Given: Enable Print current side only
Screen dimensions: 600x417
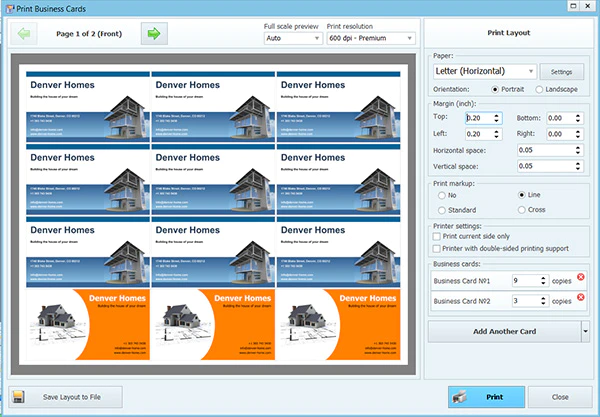Looking at the screenshot, I should [437, 236].
